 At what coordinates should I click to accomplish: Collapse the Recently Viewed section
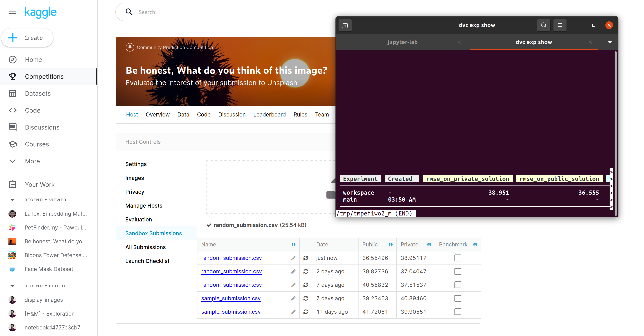point(12,200)
